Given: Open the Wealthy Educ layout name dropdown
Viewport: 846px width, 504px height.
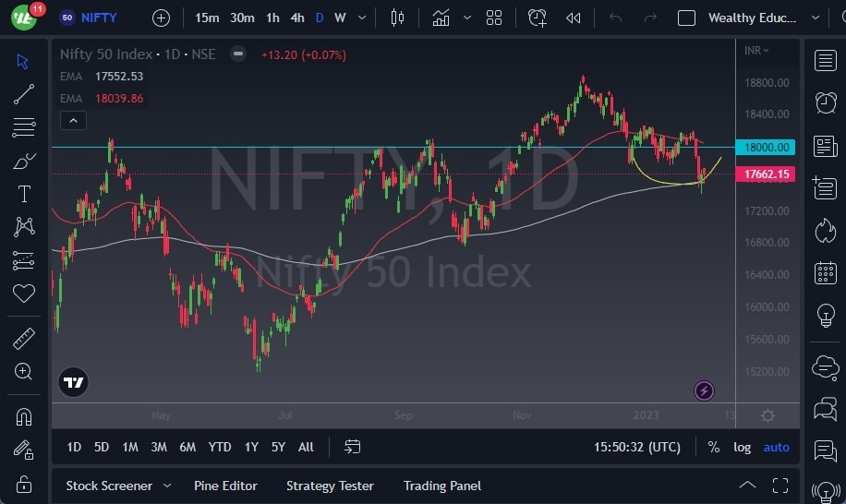Looking at the screenshot, I should [764, 18].
